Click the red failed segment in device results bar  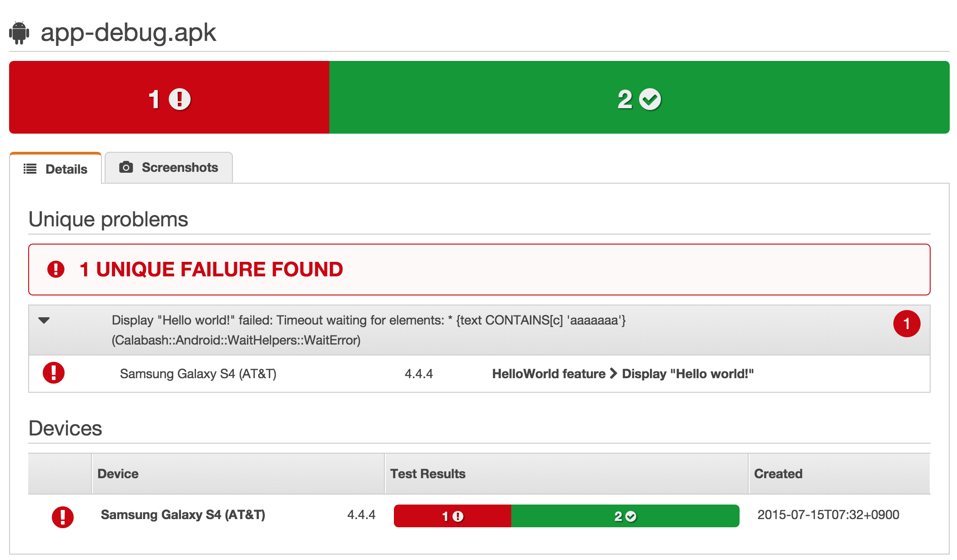[452, 516]
